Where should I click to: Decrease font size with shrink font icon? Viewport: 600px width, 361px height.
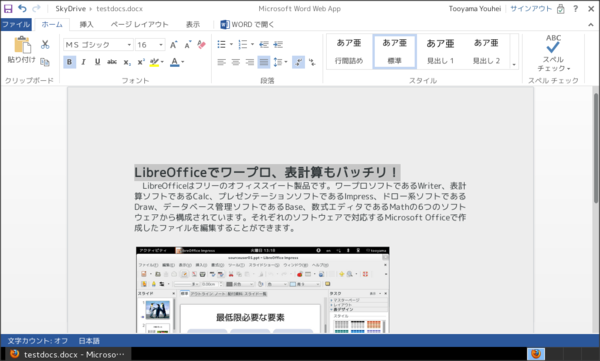coord(188,45)
